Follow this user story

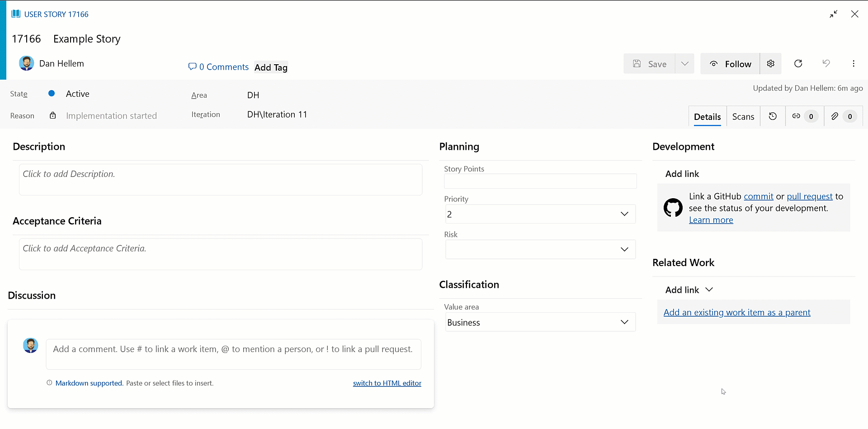pyautogui.click(x=730, y=63)
